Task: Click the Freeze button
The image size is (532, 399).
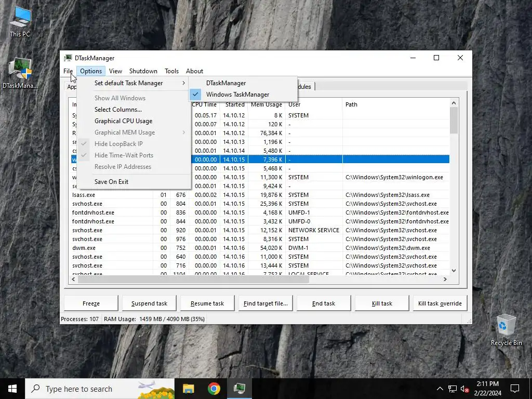Action: point(91,303)
